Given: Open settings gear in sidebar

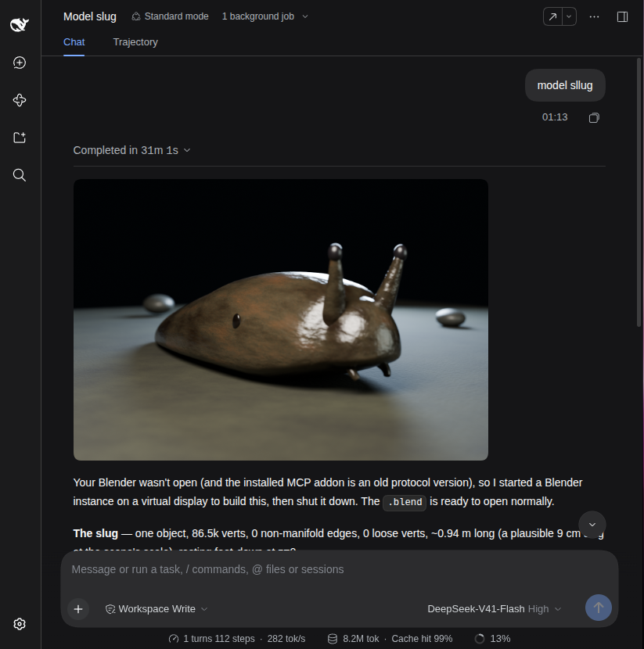Looking at the screenshot, I should [20, 624].
